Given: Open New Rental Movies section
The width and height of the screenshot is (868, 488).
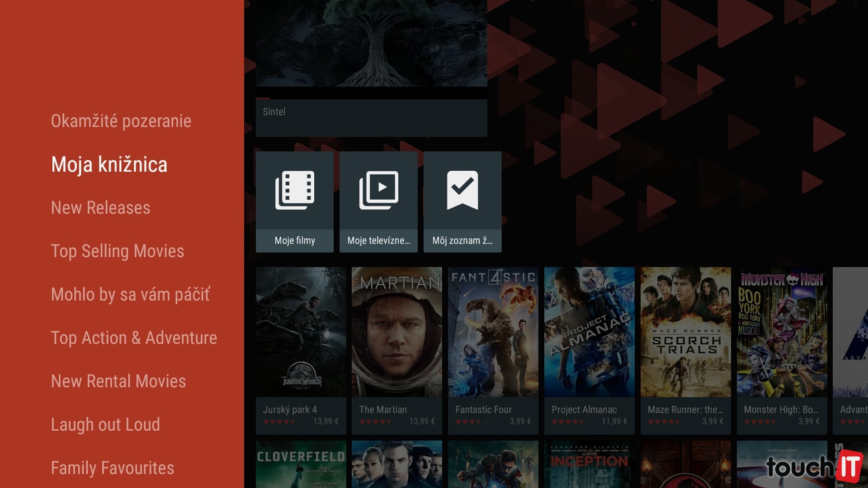Looking at the screenshot, I should pos(118,381).
